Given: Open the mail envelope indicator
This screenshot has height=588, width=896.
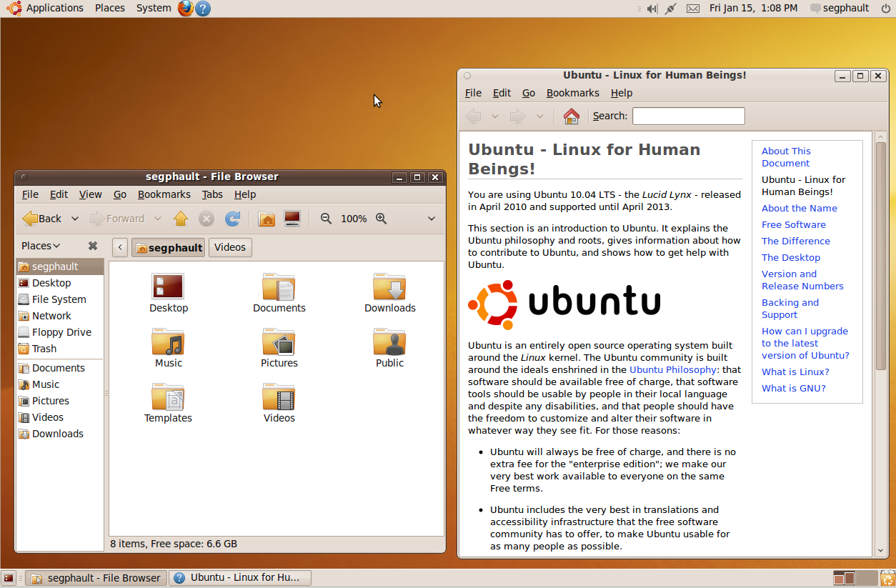Looking at the screenshot, I should [x=692, y=9].
